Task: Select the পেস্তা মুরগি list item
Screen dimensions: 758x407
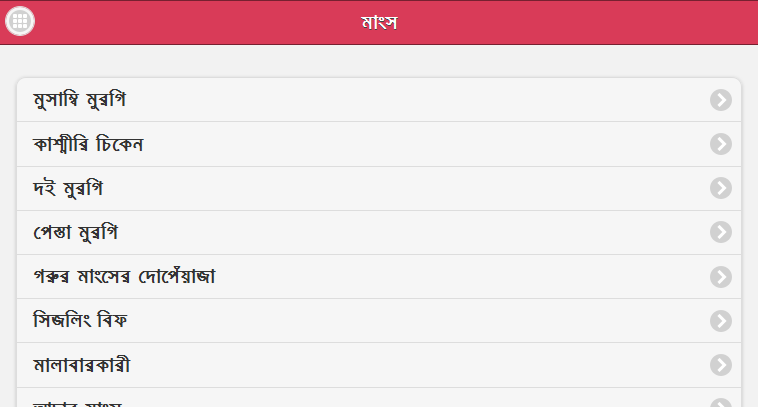Action: (x=76, y=232)
